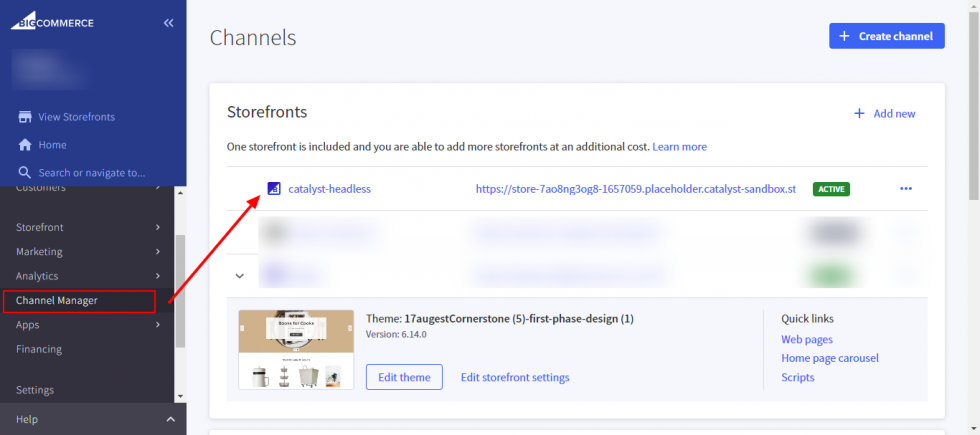Go to Settings in sidebar
Viewport: 980px width, 435px height.
(35, 390)
